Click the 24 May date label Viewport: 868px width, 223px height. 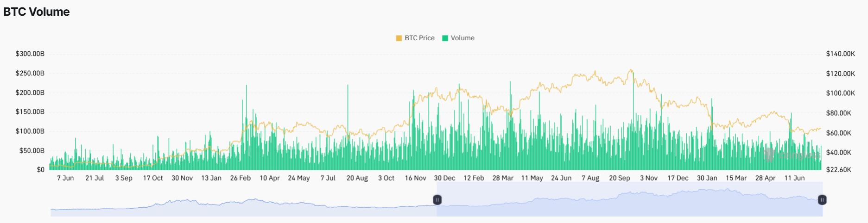(x=299, y=178)
